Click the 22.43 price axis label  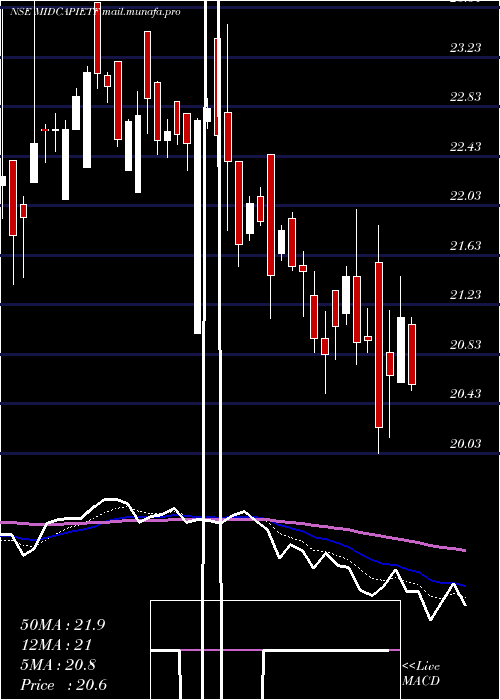(466, 146)
